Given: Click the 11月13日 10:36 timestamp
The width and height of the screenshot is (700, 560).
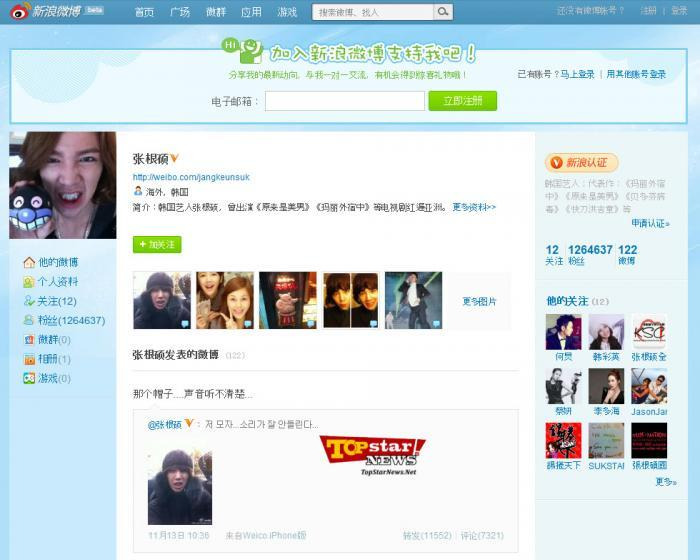Looking at the screenshot, I should pyautogui.click(x=179, y=535).
